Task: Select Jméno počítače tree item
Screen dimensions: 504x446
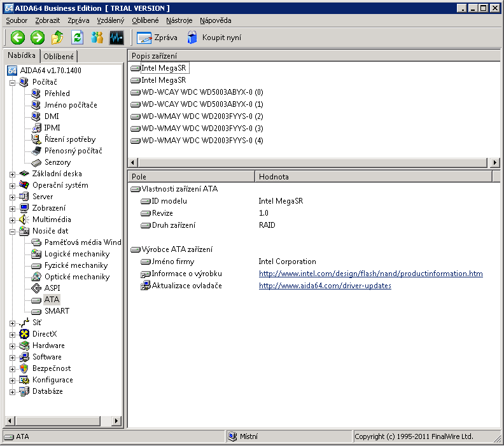Action: pyautogui.click(x=71, y=105)
